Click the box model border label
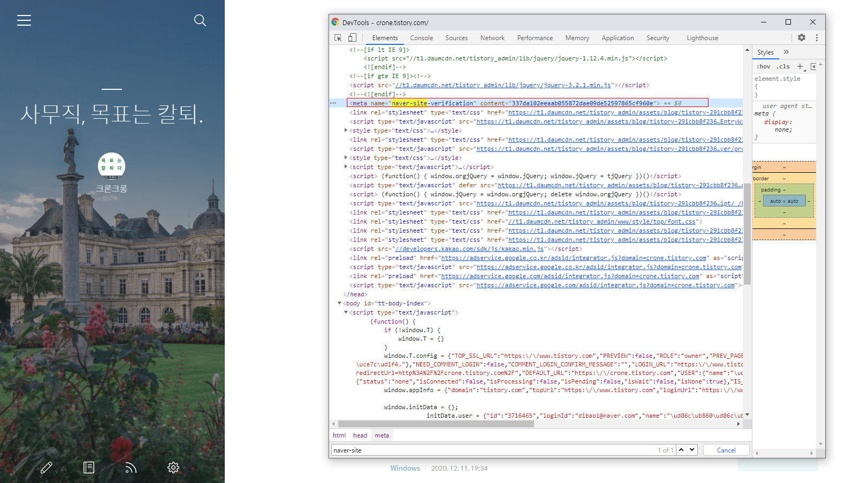 point(761,179)
